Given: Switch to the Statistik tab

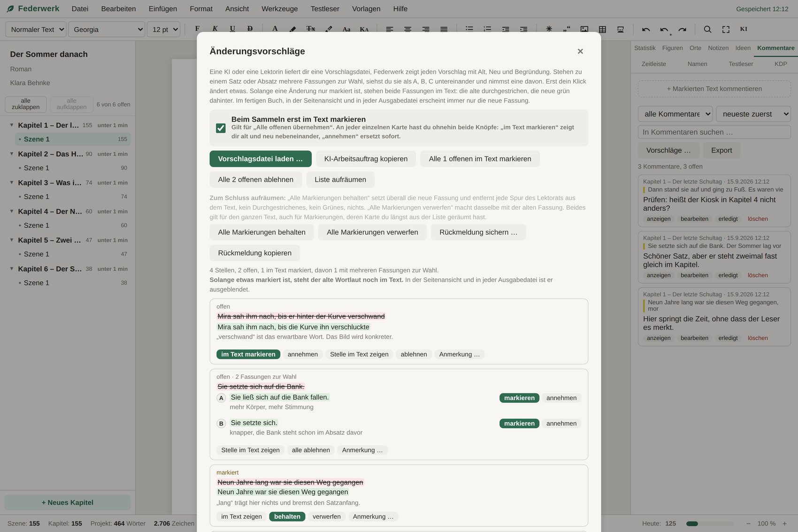Looking at the screenshot, I should coord(645,48).
